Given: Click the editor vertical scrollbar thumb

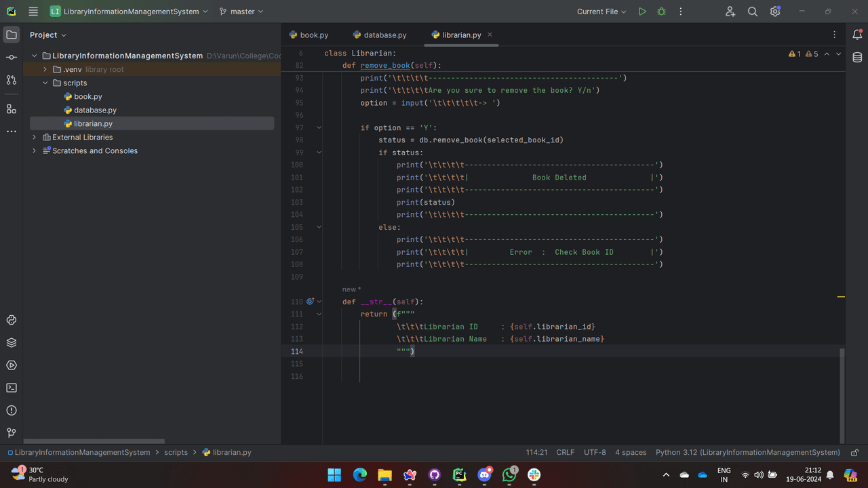Looking at the screenshot, I should click(x=842, y=396).
